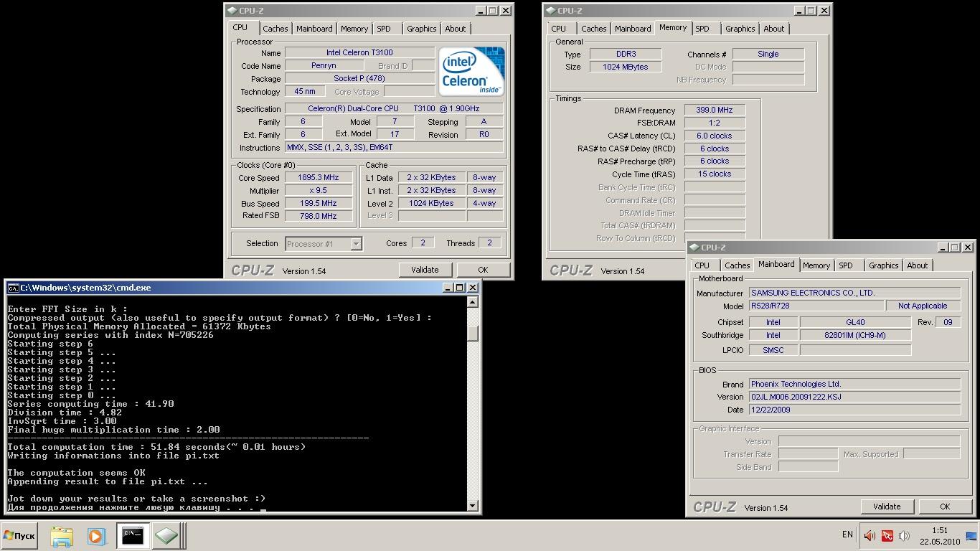
Task: Click cmd.exe title bar icon
Action: (x=13, y=288)
